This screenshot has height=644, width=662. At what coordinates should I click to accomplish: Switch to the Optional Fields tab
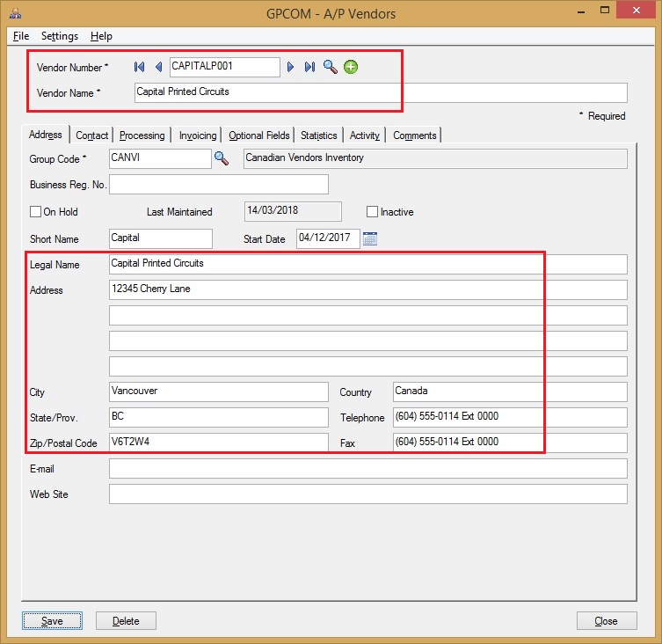(258, 135)
